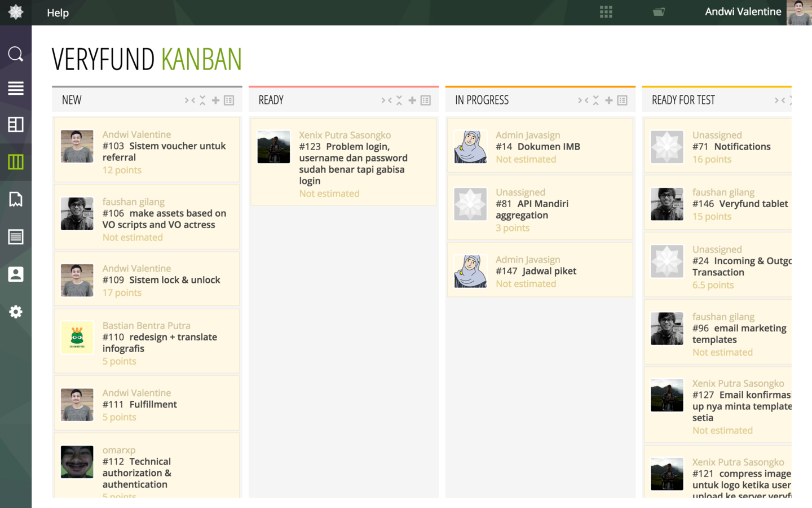Click the VERYFUND KANBAN heading
Viewport: 812px width, 508px height.
(147, 59)
